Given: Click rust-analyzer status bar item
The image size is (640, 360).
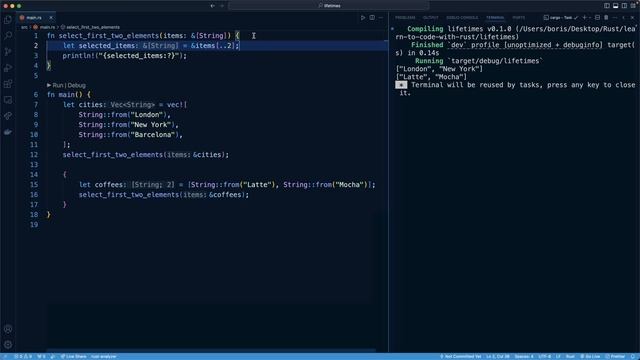Looking at the screenshot, I should (x=104, y=356).
